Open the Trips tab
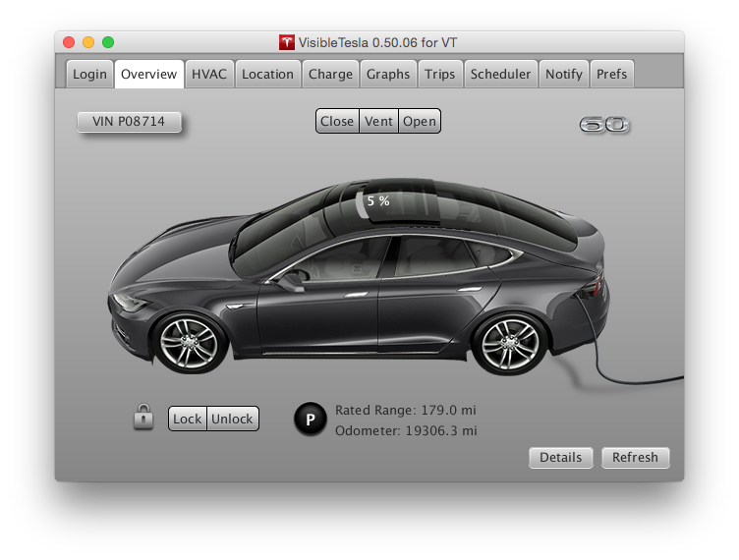Viewport: 739px width, 560px height. pyautogui.click(x=439, y=74)
